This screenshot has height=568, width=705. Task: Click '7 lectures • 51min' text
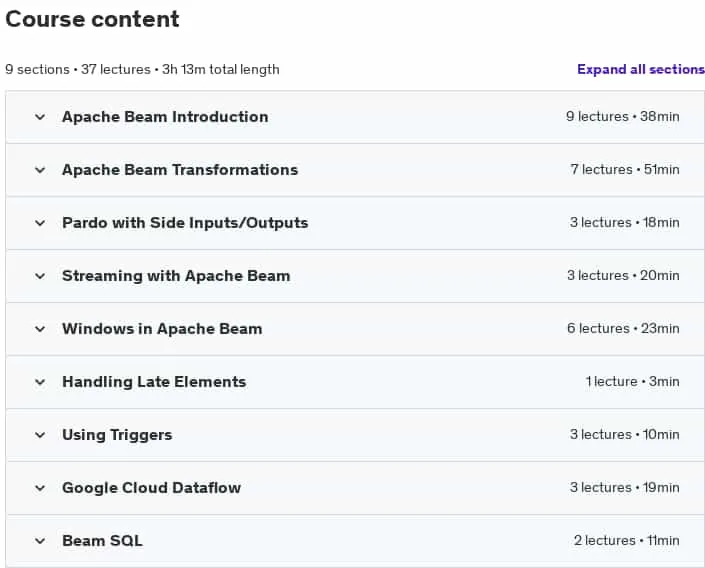coord(625,170)
